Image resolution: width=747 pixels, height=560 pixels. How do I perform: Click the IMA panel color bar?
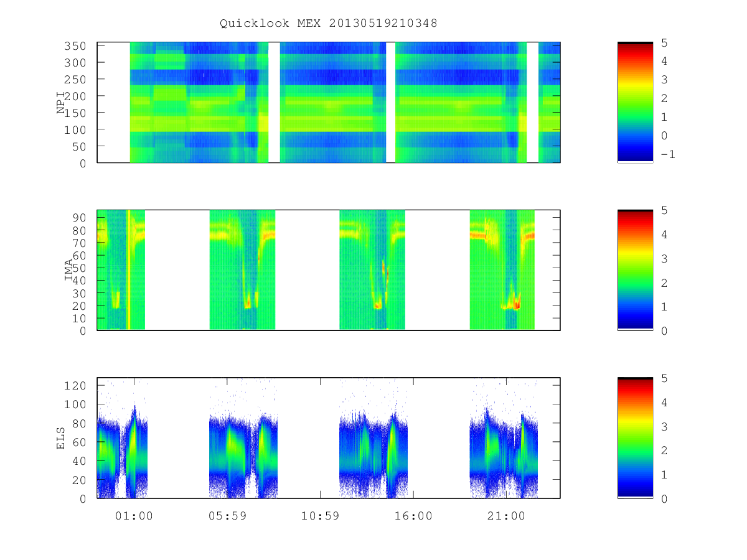point(635,270)
